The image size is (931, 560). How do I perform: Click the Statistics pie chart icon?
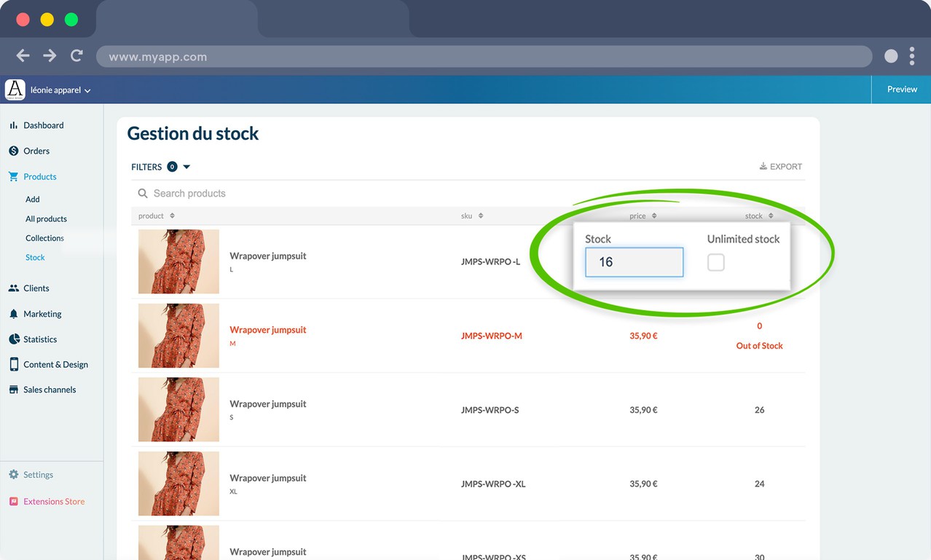(x=13, y=339)
